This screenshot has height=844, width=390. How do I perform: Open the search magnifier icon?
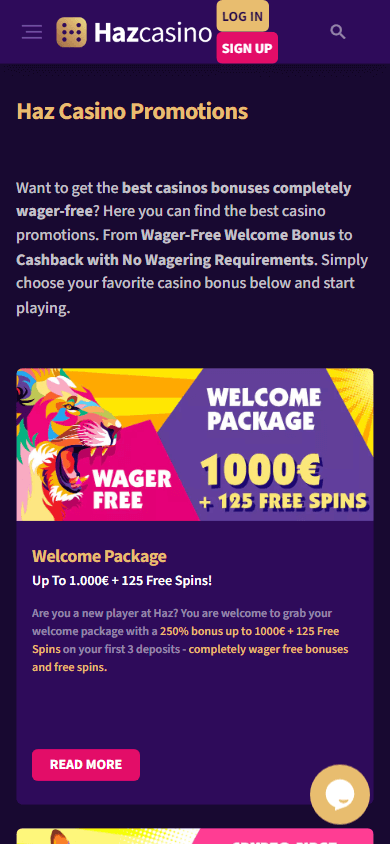338,32
